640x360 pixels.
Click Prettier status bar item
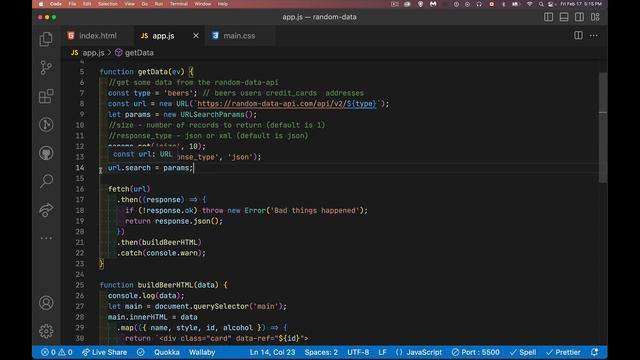[x=563, y=352]
